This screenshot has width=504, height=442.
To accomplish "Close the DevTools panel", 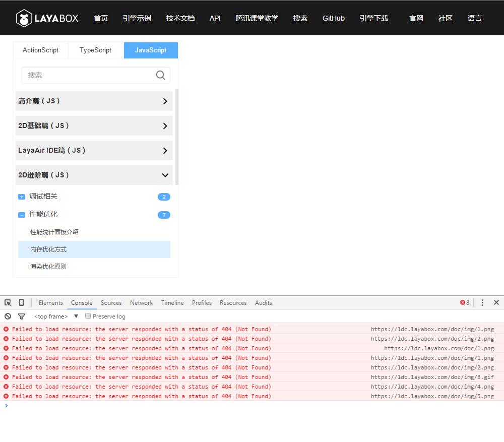I will click(496, 302).
